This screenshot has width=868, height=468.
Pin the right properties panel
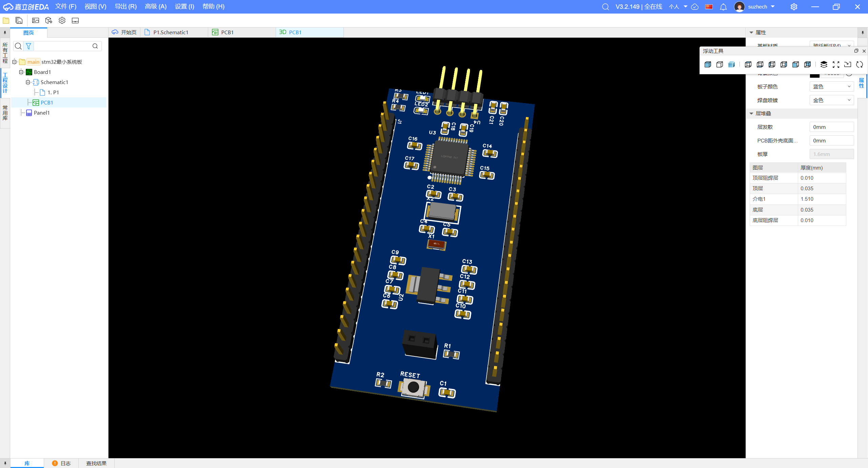[x=863, y=33]
